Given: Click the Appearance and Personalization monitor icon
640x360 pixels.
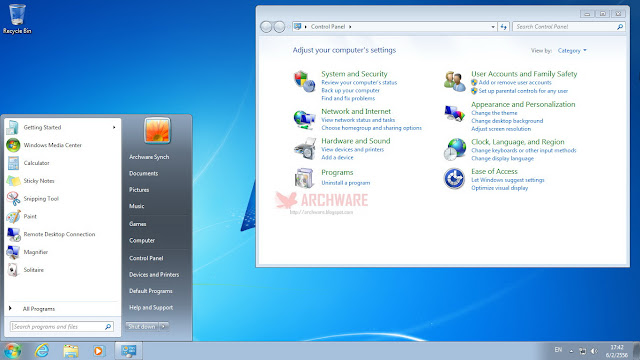Looking at the screenshot, I should [454, 113].
